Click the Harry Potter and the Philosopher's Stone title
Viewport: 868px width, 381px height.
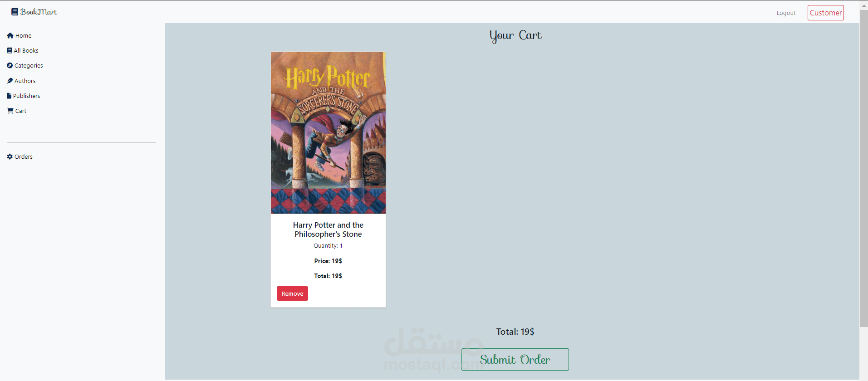328,230
